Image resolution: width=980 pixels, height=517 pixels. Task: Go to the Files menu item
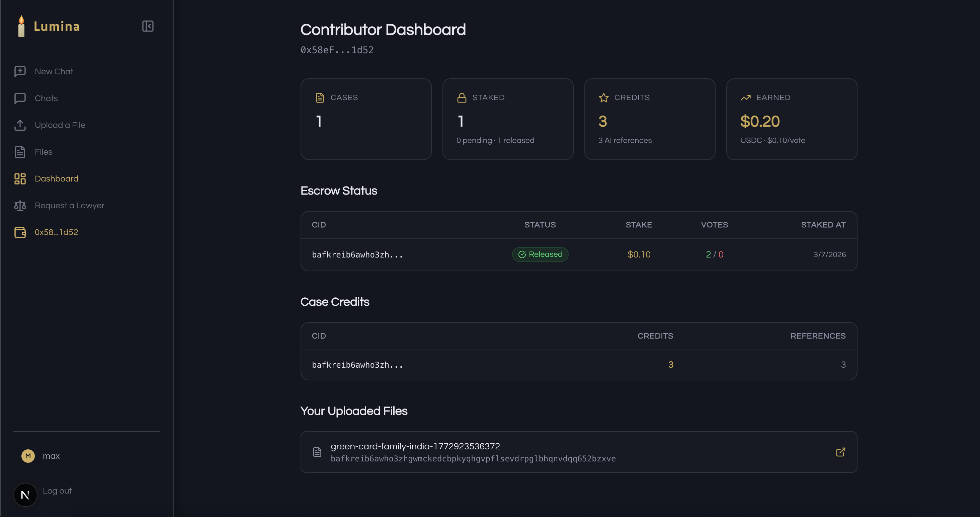[44, 152]
